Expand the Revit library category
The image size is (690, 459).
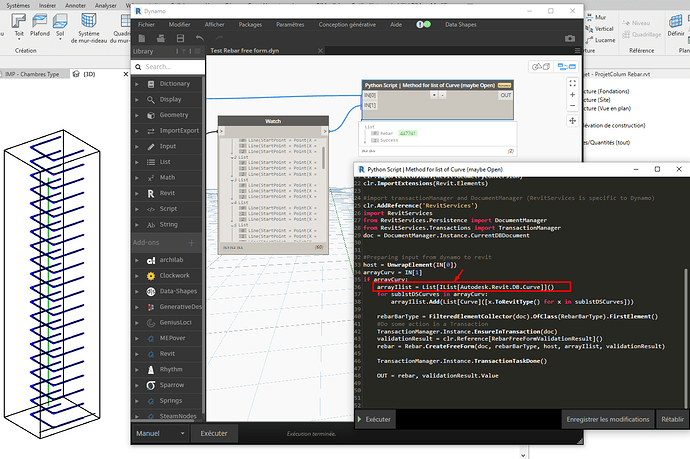[137, 193]
